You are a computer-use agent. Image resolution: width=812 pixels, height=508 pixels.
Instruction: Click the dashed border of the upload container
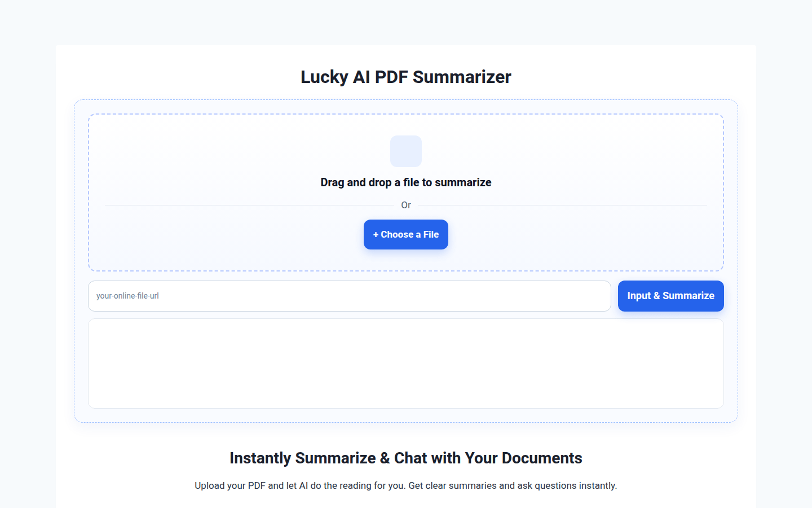[406, 115]
